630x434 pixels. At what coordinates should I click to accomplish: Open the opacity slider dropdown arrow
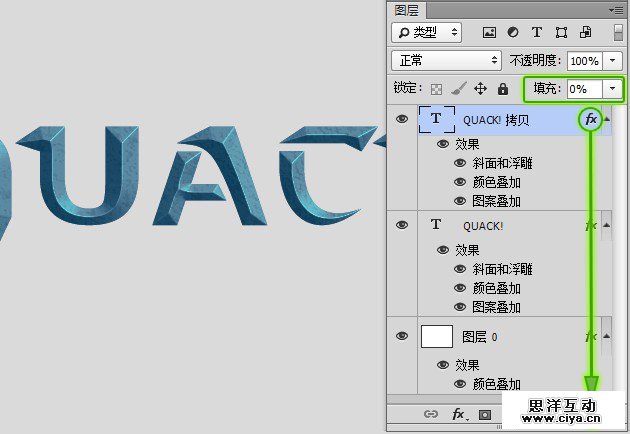pyautogui.click(x=612, y=61)
